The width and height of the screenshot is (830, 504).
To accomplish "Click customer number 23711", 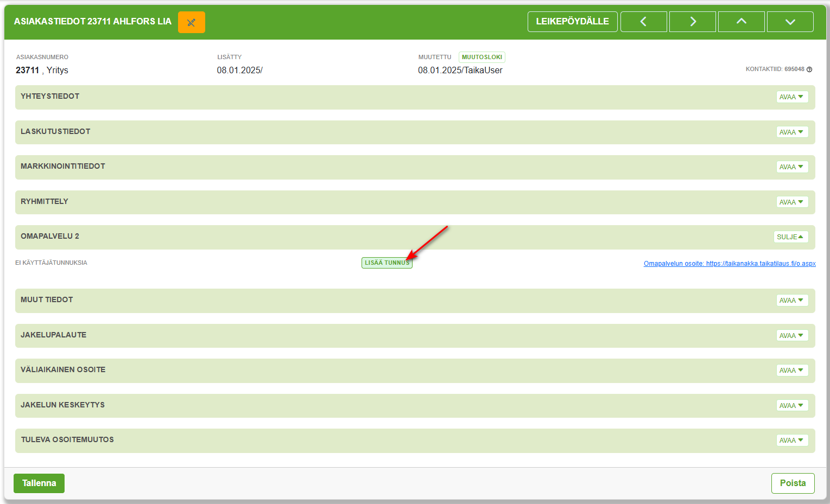I will 28,70.
